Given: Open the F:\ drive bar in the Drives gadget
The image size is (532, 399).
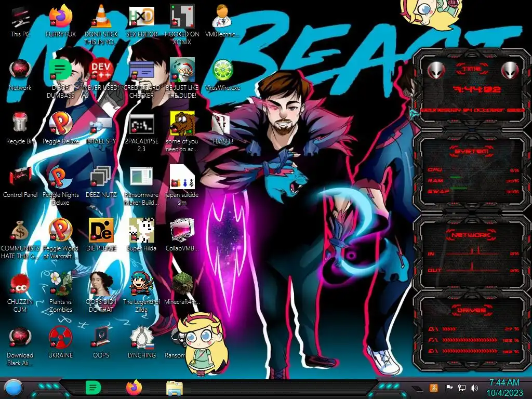Looking at the screenshot, I should [x=473, y=340].
